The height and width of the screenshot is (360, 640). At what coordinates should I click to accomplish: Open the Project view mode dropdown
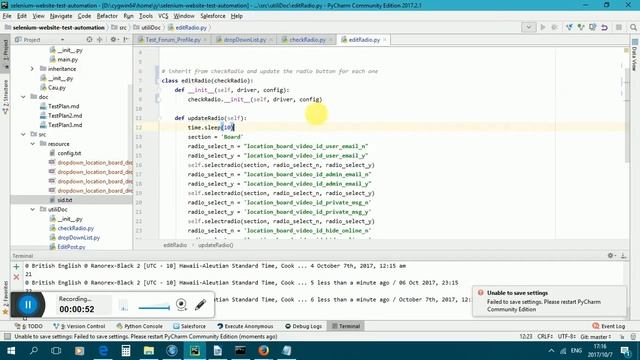[62, 40]
